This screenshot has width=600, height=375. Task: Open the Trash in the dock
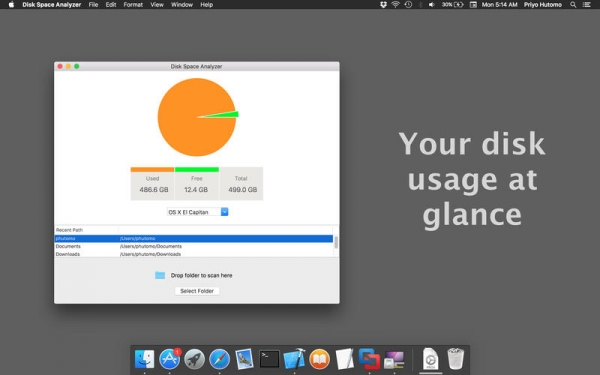455,359
